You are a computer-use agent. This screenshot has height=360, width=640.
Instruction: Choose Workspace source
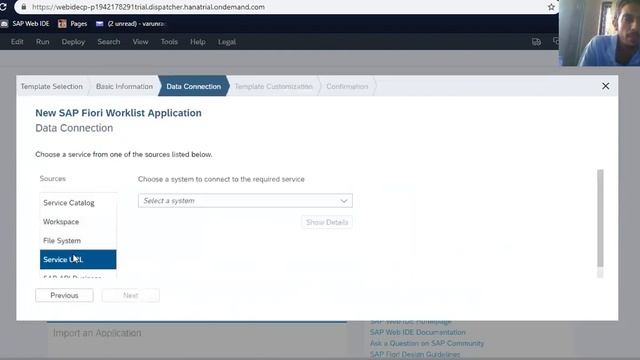78,222
